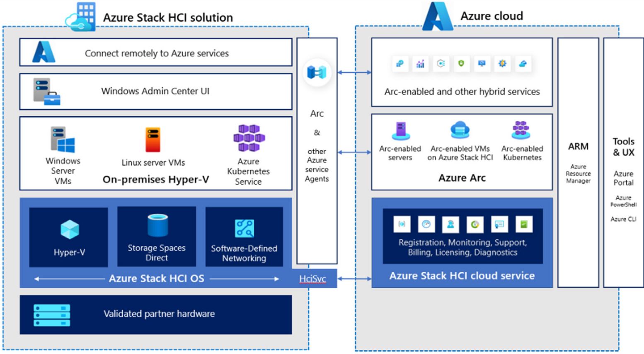Click the 'Azure Stack HCI solution' title
Viewport: 644px width, 354px height.
pos(168,17)
